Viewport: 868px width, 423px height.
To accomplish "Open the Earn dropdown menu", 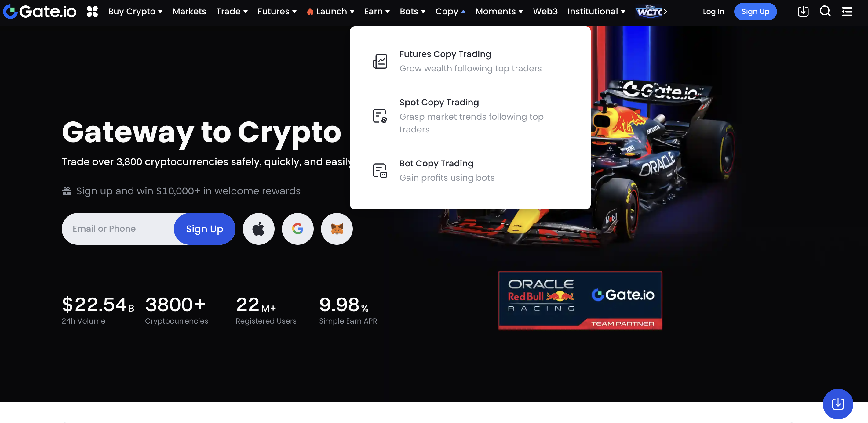I will pos(377,12).
